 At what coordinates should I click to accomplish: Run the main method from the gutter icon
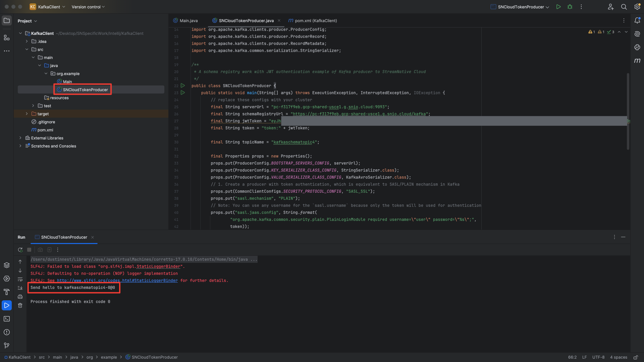183,93
